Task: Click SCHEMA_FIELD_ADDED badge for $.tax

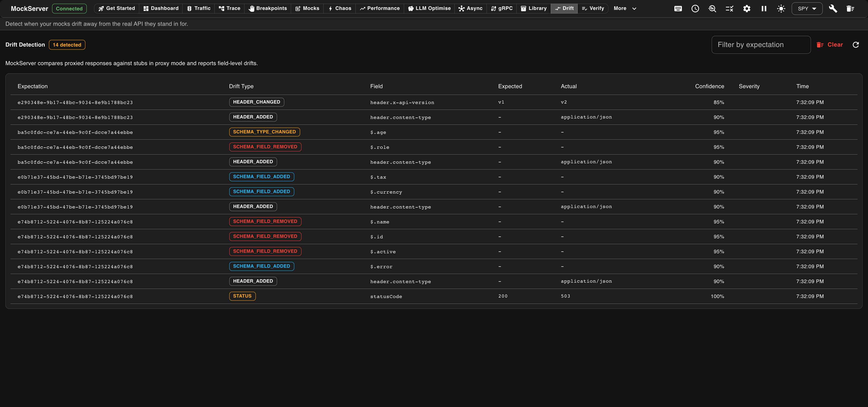Action: click(x=262, y=177)
